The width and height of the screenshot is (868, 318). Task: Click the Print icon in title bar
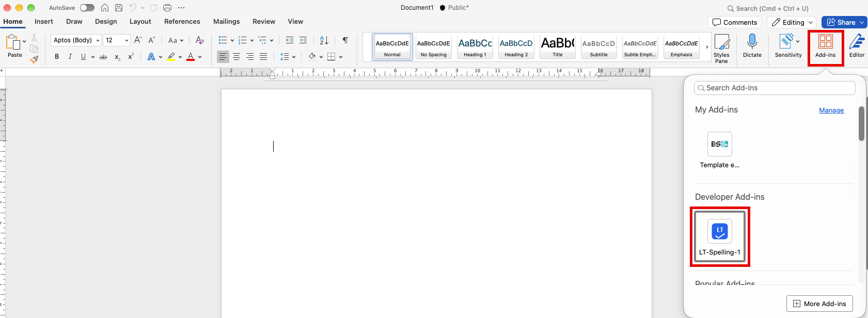(167, 8)
